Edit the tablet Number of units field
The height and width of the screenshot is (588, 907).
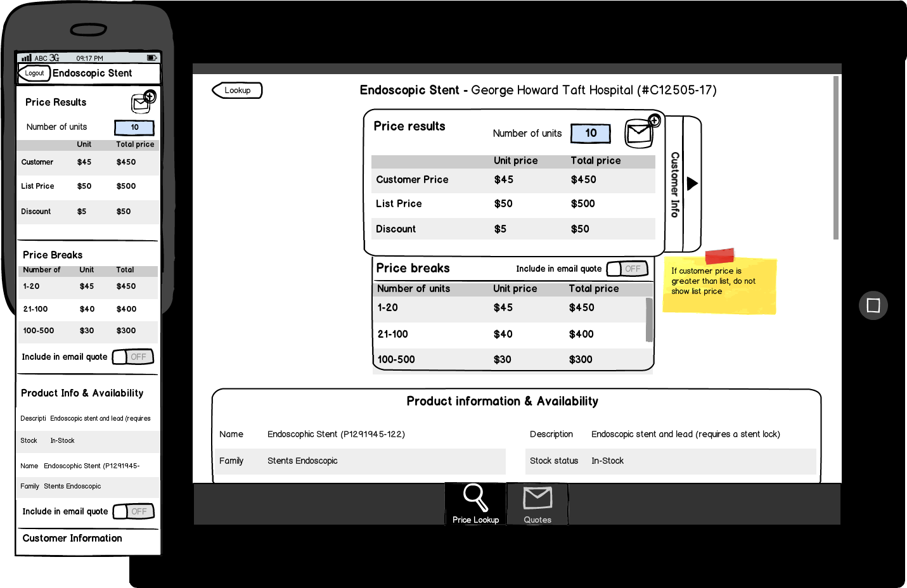[591, 133]
